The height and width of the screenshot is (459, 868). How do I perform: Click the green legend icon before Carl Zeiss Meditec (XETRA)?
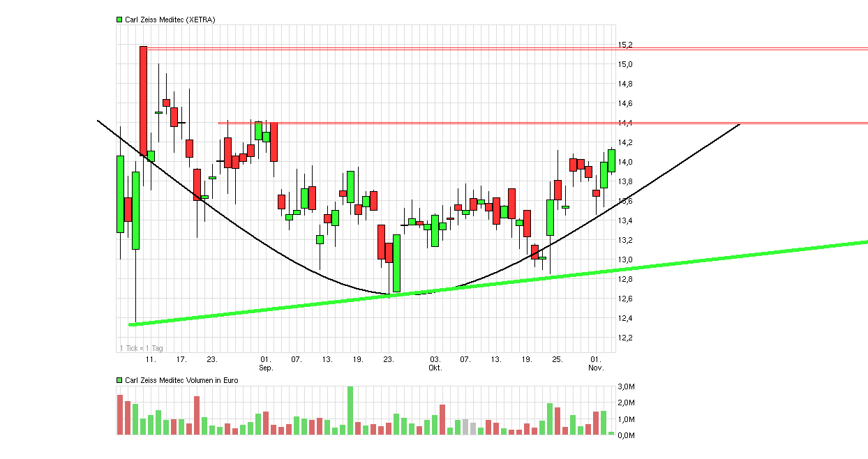click(118, 20)
